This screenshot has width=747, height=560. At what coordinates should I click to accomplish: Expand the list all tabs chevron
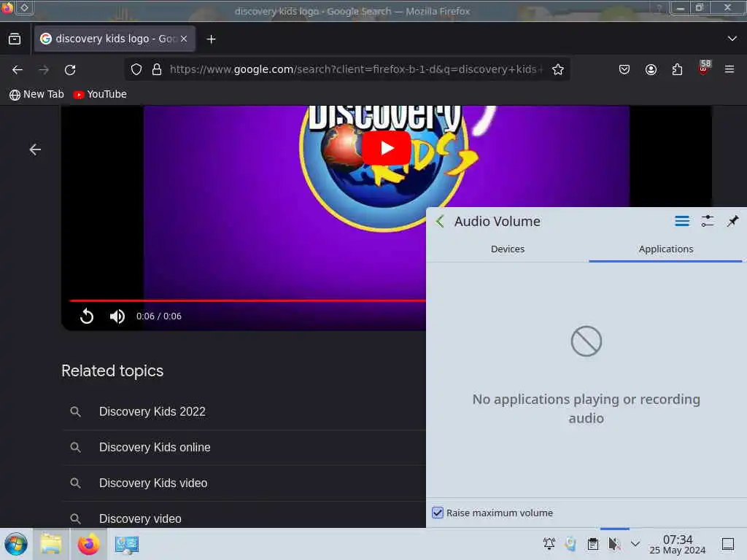(x=732, y=39)
